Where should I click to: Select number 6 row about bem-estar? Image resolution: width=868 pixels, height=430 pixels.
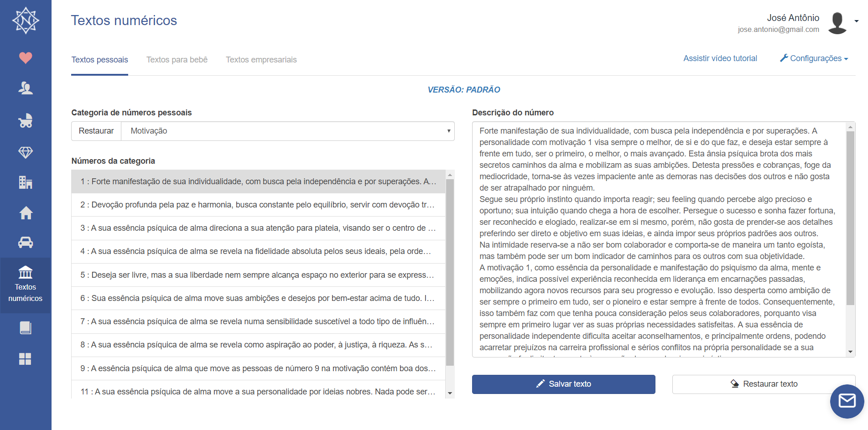coord(258,298)
